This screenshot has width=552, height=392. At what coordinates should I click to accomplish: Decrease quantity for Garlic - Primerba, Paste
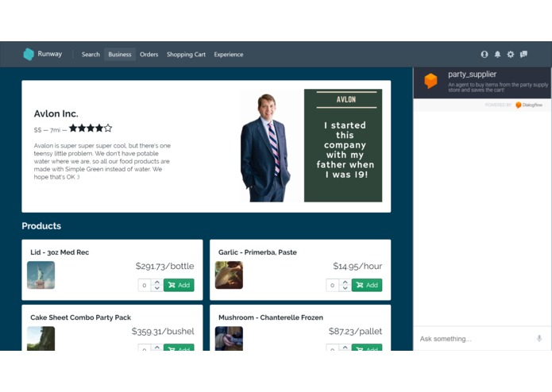coord(345,288)
